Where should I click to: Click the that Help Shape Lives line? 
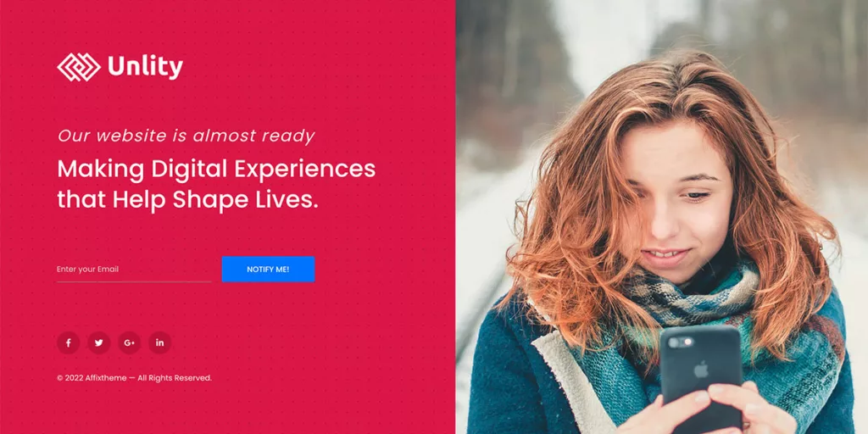(x=188, y=200)
